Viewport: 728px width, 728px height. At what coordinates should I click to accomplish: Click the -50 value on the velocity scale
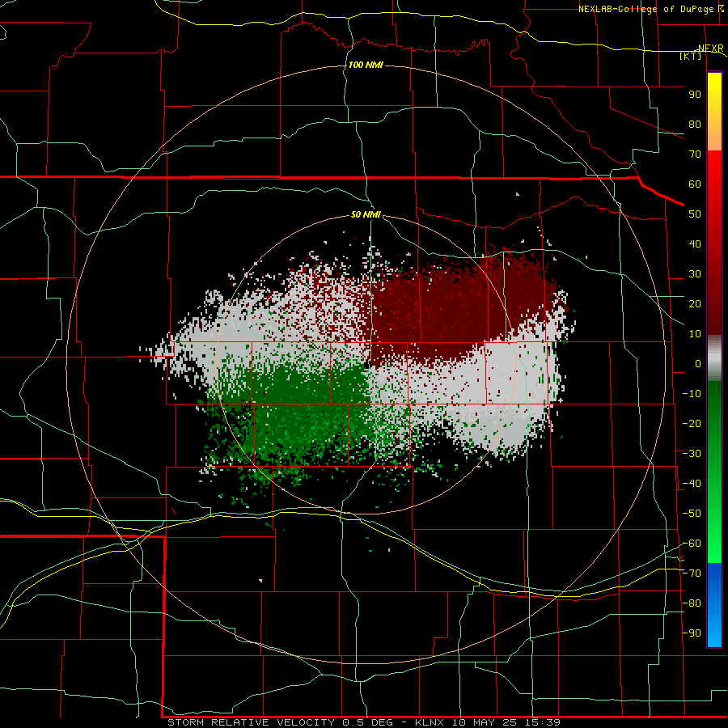pyautogui.click(x=692, y=514)
